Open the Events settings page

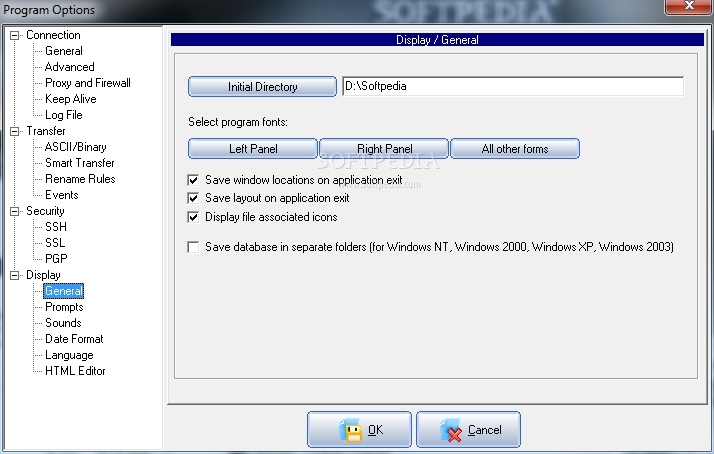click(x=61, y=195)
